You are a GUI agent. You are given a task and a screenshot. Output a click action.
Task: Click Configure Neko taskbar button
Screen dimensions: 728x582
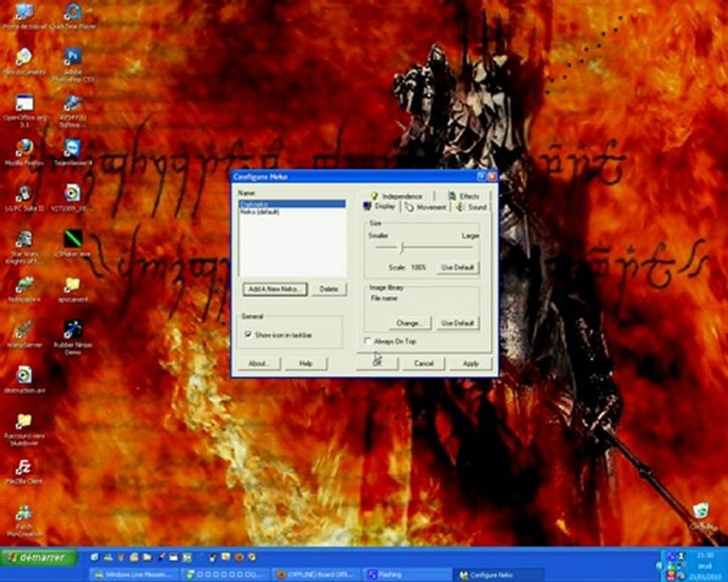click(x=498, y=575)
